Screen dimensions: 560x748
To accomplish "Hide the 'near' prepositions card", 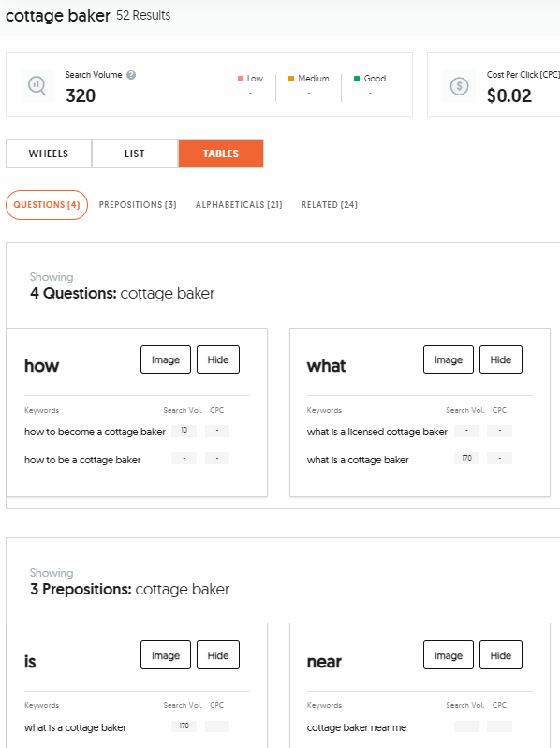I will pos(500,655).
